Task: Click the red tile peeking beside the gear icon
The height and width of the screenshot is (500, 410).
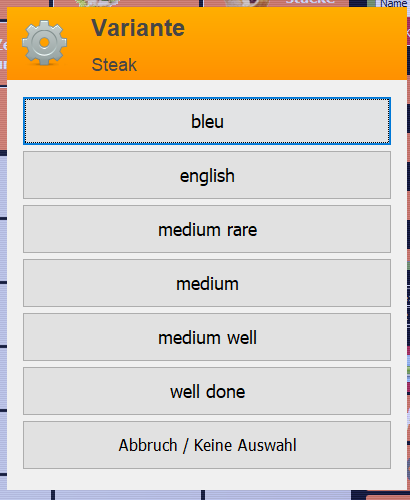Action: pyautogui.click(x=3, y=53)
